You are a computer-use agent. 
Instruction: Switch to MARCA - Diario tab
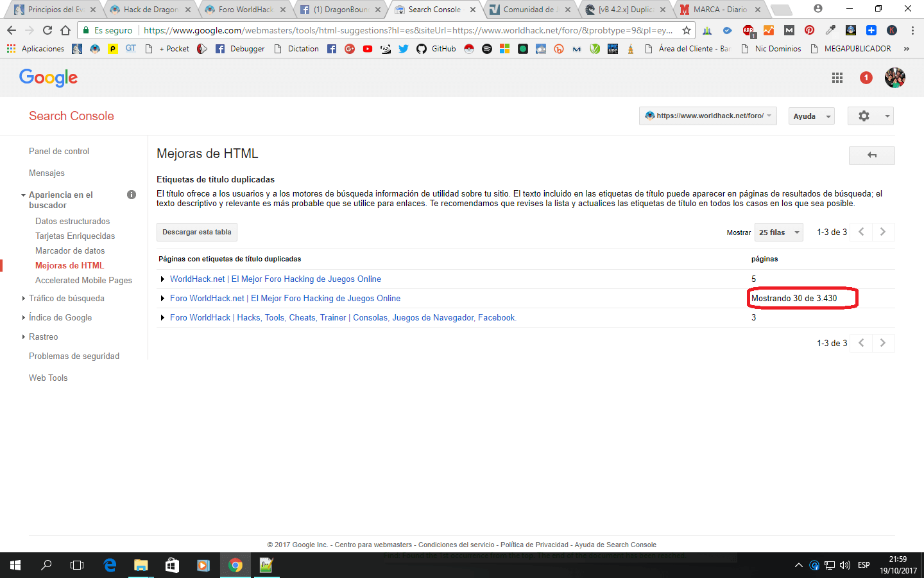(721, 10)
